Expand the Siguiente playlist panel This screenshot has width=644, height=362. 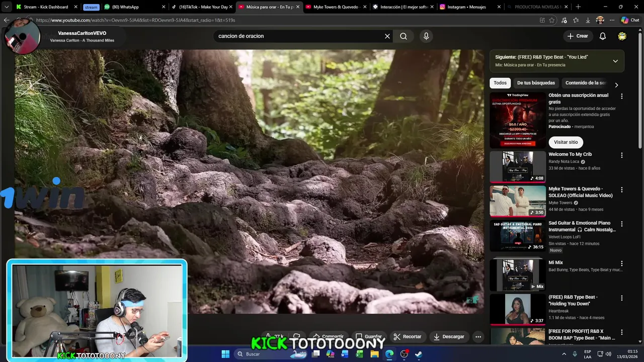click(x=615, y=61)
